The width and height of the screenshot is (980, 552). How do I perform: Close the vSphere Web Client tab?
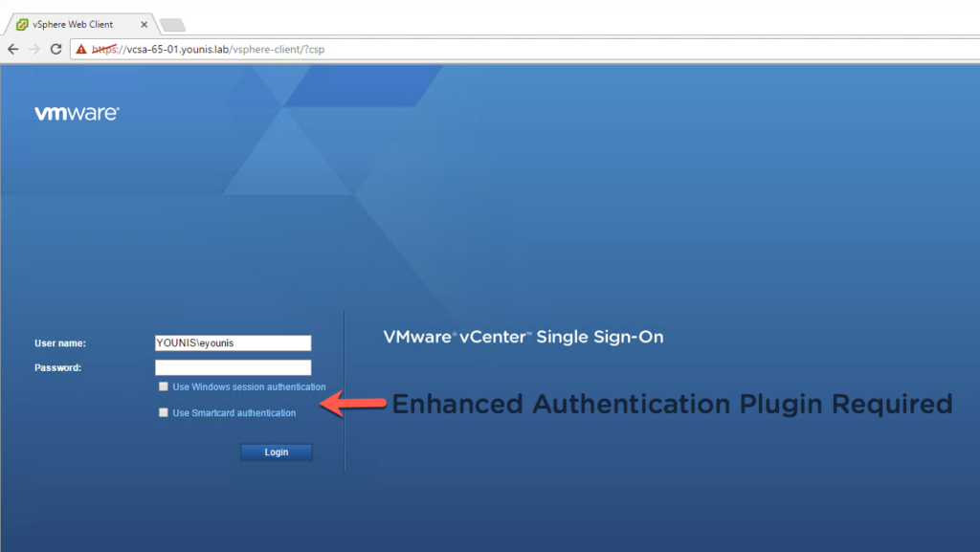(x=144, y=25)
